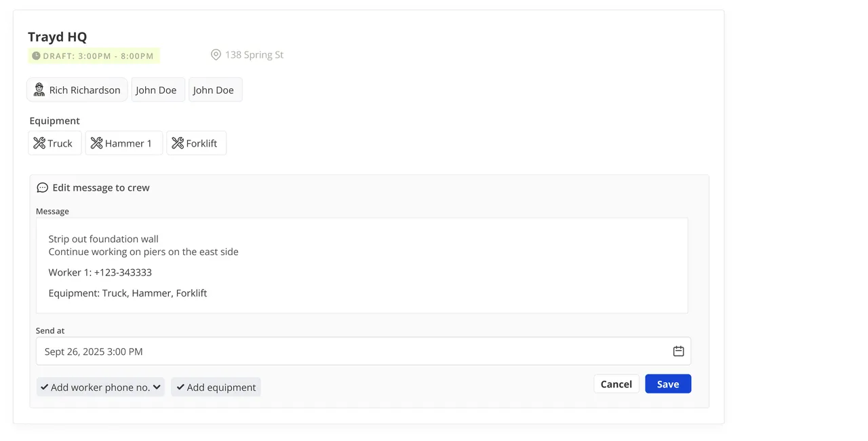Open the 138 Spring St address link

[254, 55]
